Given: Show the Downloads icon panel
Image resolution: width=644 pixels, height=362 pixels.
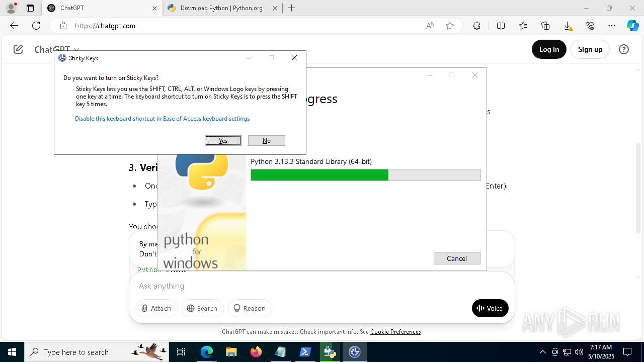Looking at the screenshot, I should (x=568, y=26).
